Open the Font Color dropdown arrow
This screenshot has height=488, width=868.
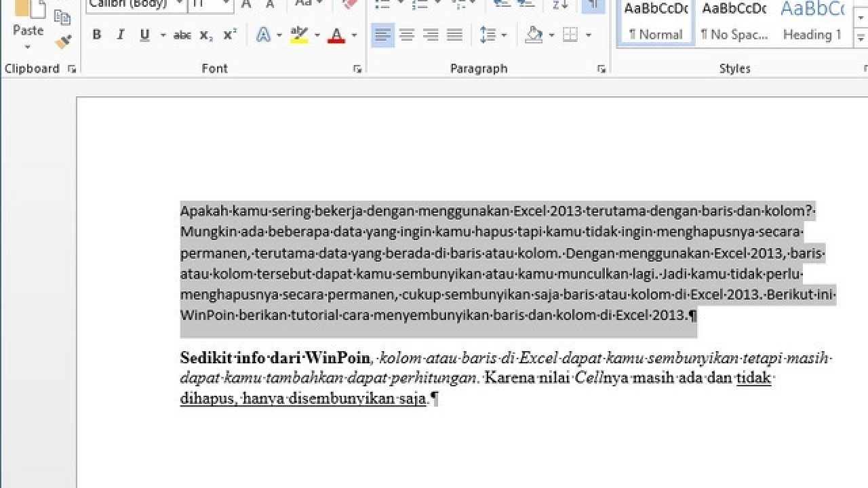(x=353, y=35)
